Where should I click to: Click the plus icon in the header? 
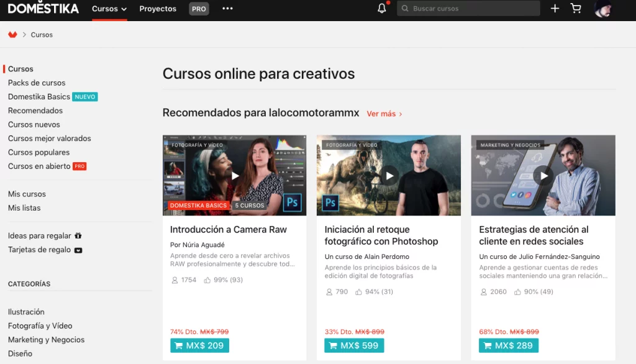pyautogui.click(x=555, y=9)
